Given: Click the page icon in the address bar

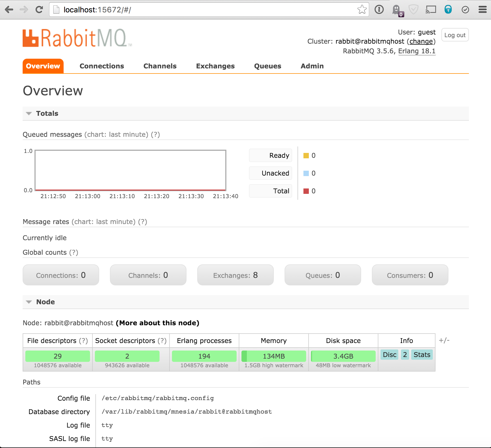Looking at the screenshot, I should coord(56,10).
